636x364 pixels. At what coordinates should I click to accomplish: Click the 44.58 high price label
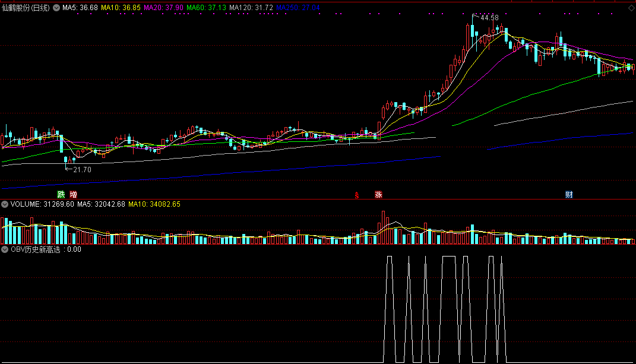tap(489, 18)
